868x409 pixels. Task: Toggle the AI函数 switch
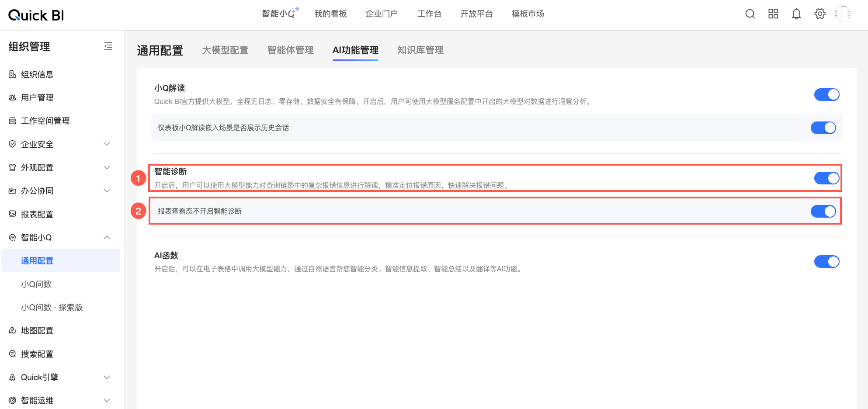826,261
